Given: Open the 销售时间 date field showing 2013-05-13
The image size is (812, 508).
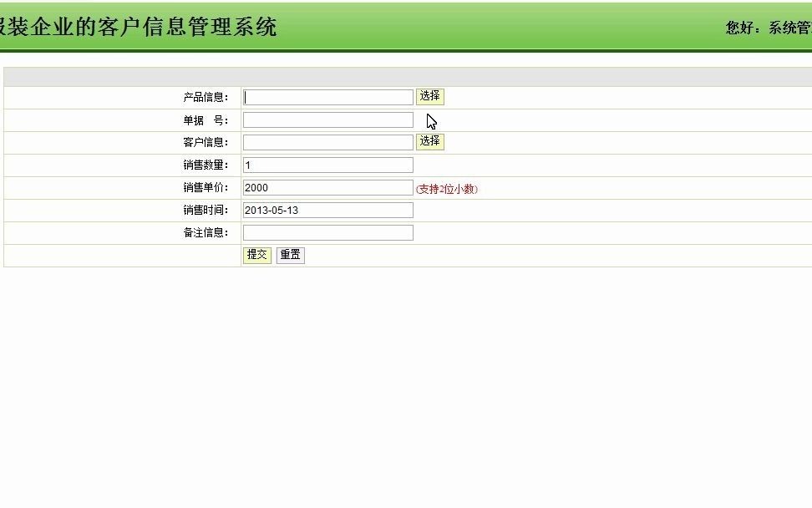Looking at the screenshot, I should tap(326, 210).
